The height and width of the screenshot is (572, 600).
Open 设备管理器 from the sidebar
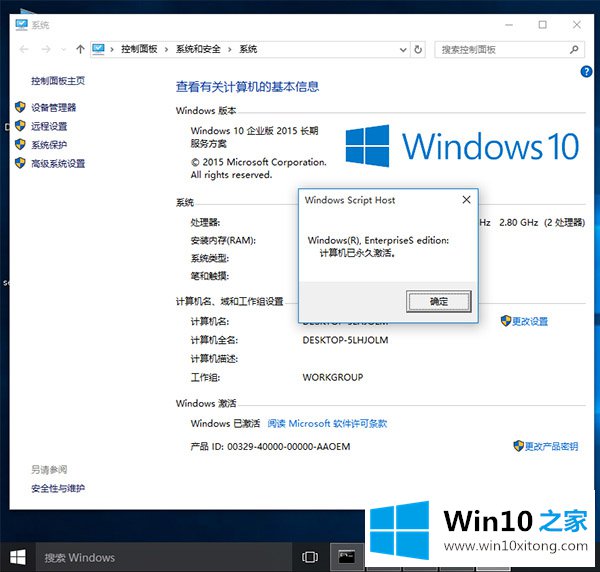pyautogui.click(x=54, y=108)
